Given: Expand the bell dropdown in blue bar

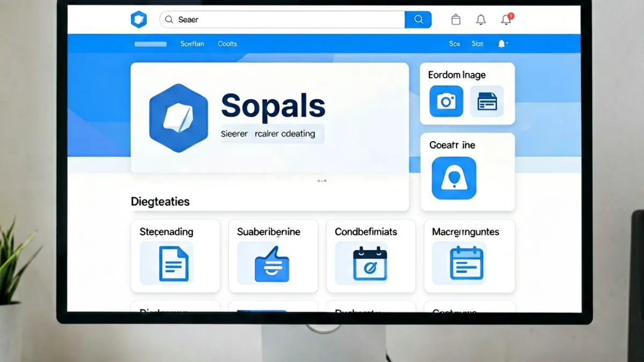Looking at the screenshot, I should click(x=503, y=44).
